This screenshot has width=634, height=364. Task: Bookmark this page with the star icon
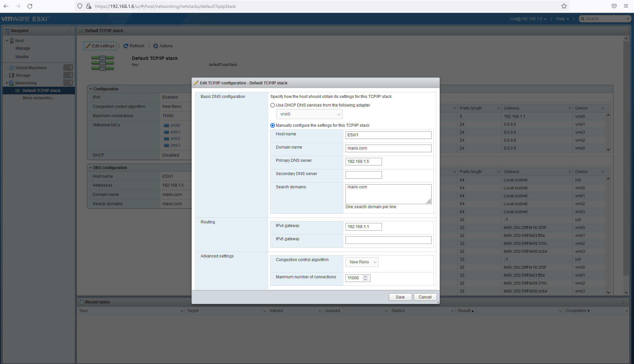point(564,6)
